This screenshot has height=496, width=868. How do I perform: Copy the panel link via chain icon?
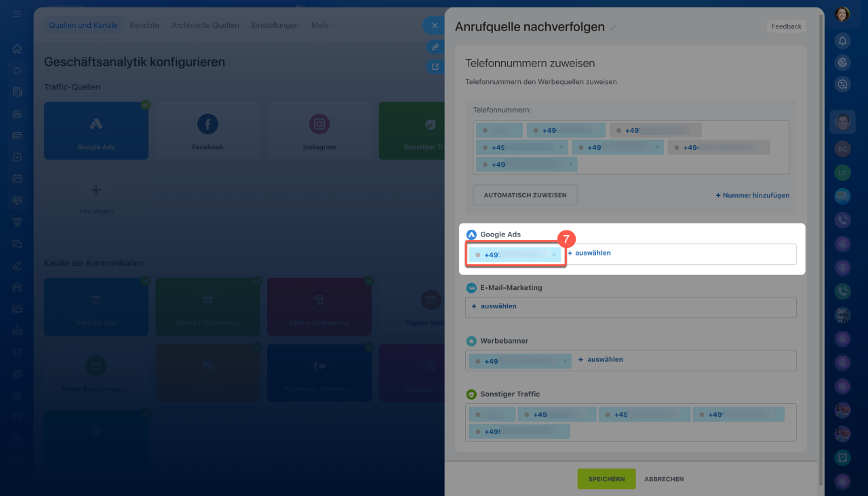(435, 47)
